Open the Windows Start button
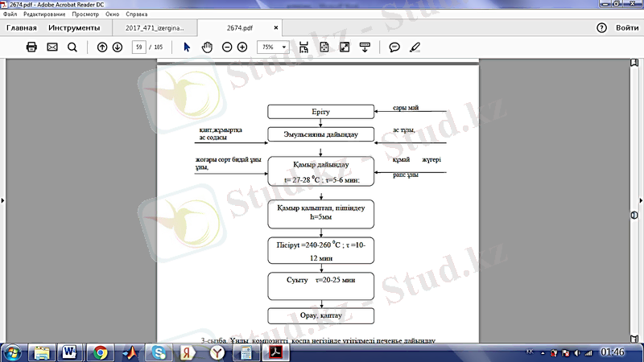644x362 pixels. [x=12, y=353]
